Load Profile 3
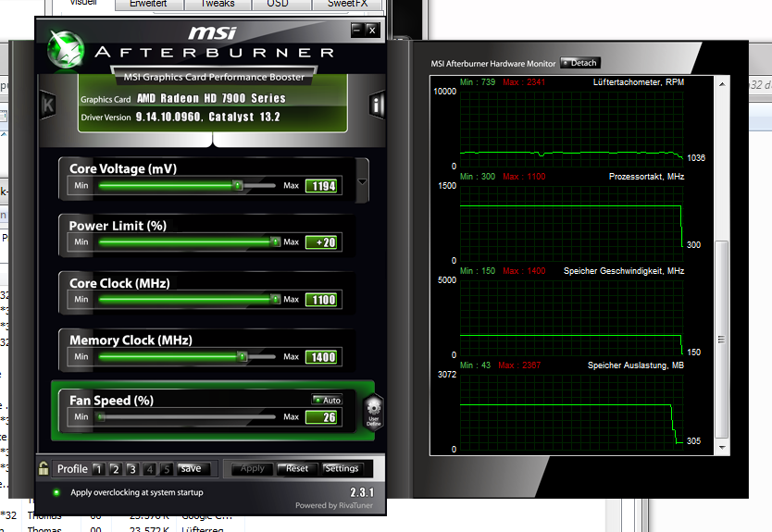772x532 pixels. pyautogui.click(x=132, y=469)
